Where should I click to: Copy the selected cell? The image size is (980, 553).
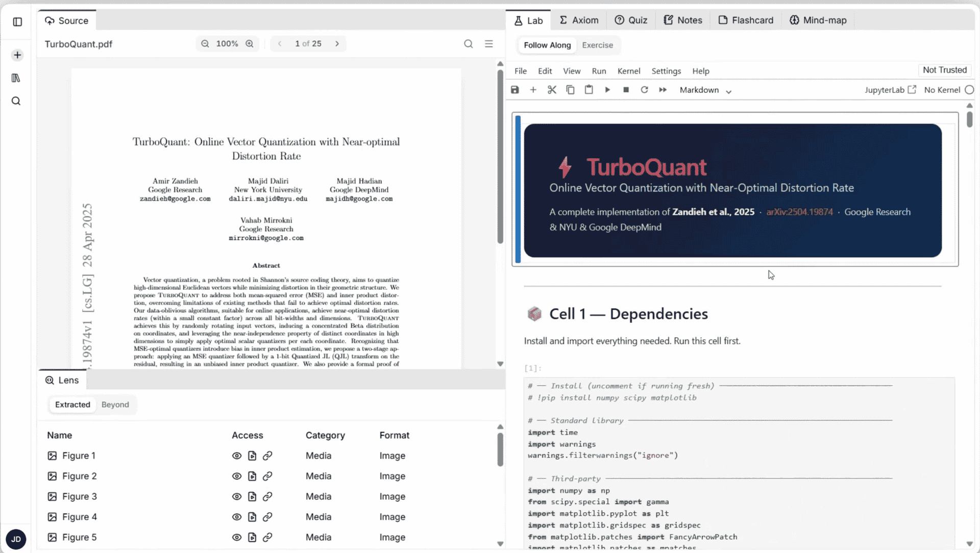tap(570, 90)
